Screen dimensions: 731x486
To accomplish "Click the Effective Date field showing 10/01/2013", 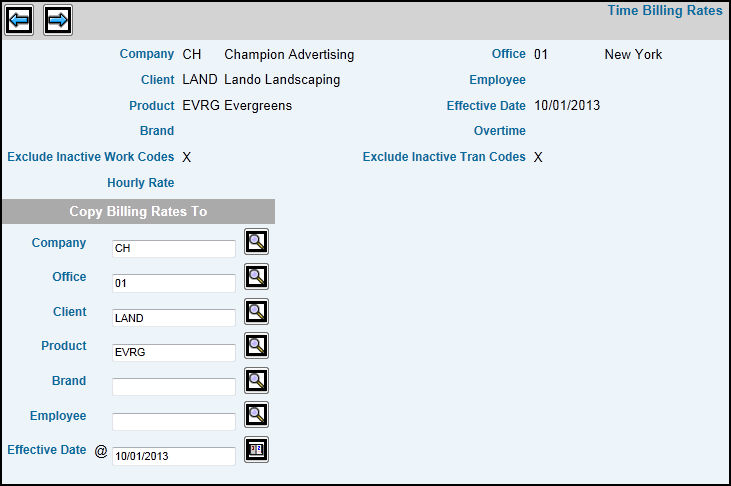I will (174, 456).
